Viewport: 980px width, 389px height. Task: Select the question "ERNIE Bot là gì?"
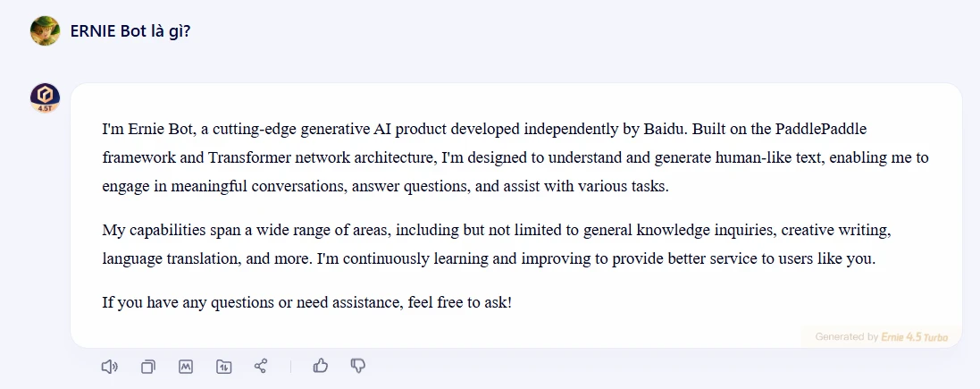[x=130, y=31]
